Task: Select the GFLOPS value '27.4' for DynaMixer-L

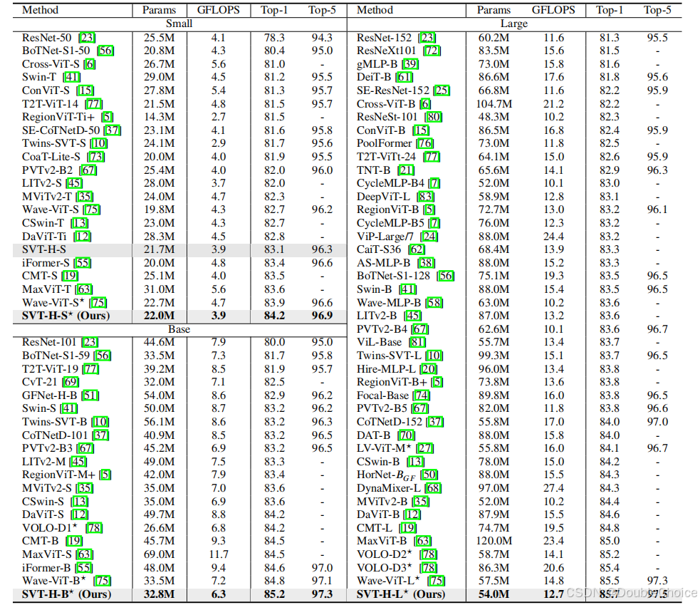Action: click(x=553, y=488)
